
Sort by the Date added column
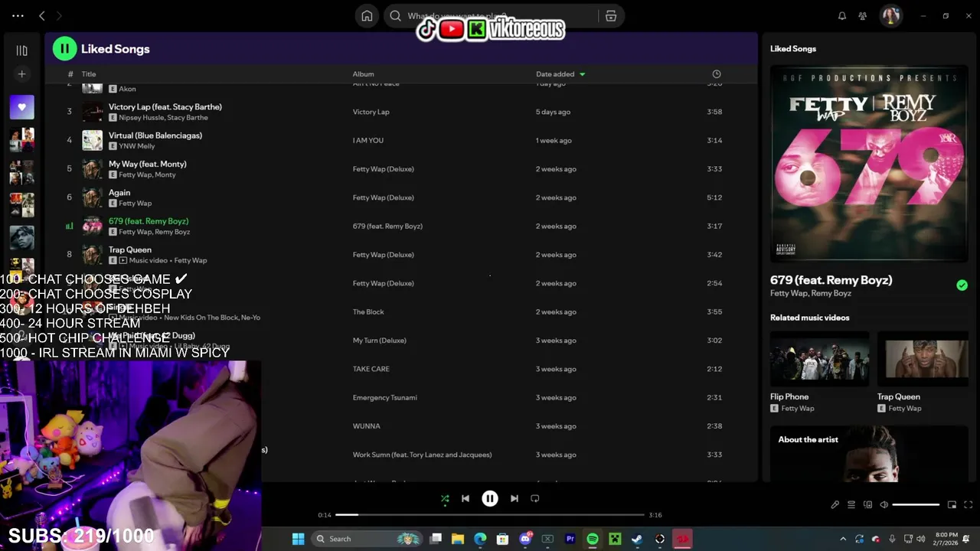[x=560, y=74]
